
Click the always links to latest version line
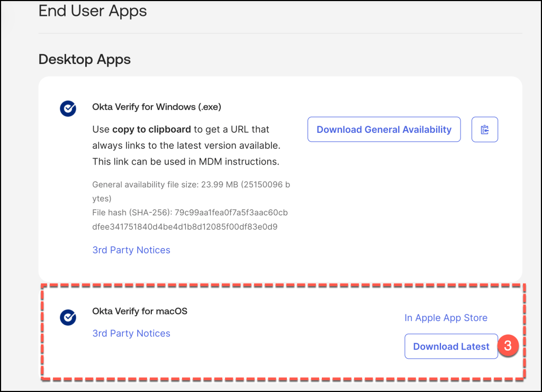point(185,145)
